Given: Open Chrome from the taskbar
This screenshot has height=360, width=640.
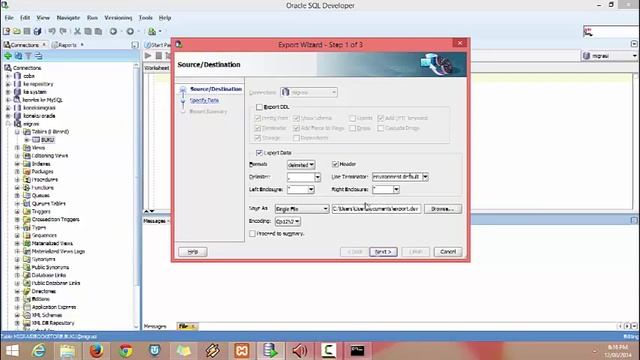Looking at the screenshot, I should (126, 351).
